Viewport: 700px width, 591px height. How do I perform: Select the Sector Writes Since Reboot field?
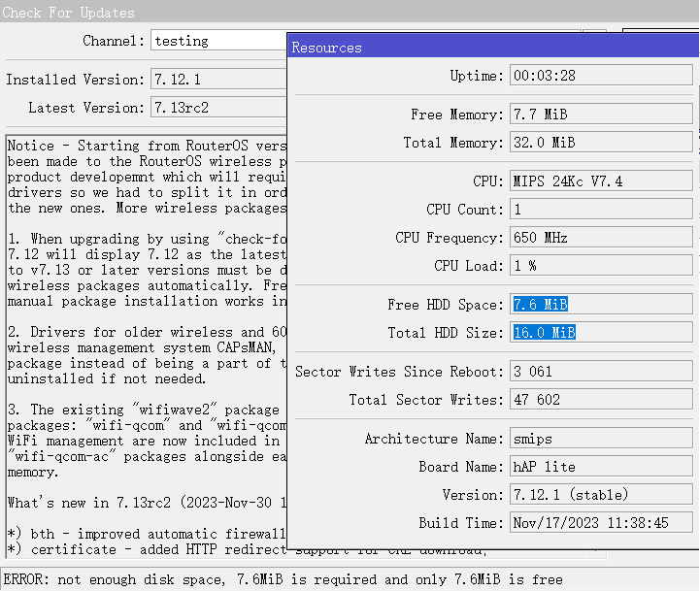coord(602,372)
